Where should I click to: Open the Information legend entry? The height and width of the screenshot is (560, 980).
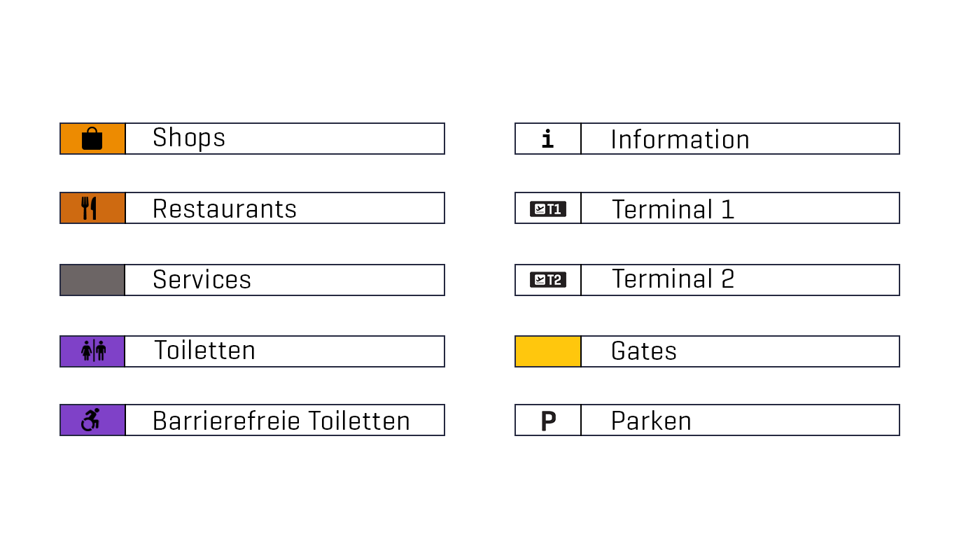tap(680, 139)
